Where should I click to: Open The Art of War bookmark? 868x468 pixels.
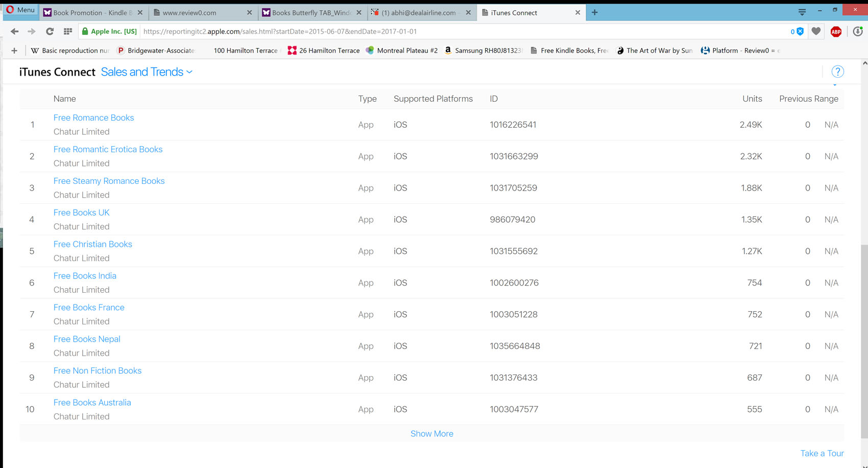[x=655, y=51]
